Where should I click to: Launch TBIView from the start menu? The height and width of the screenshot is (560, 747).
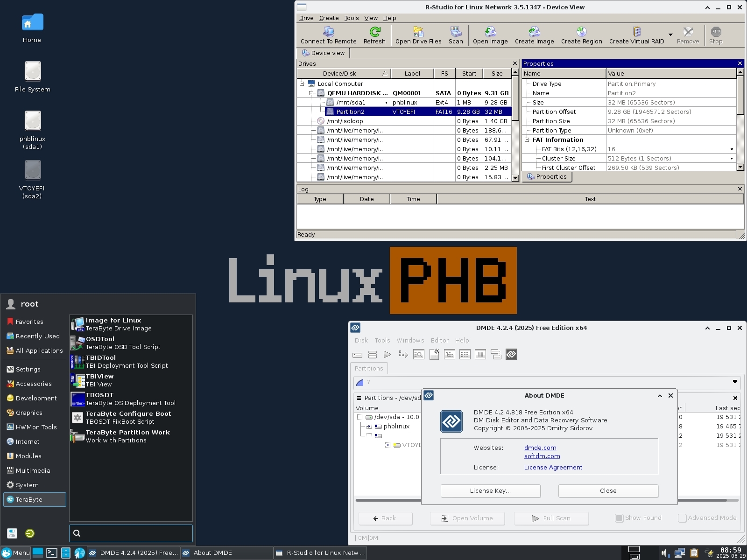click(x=131, y=380)
